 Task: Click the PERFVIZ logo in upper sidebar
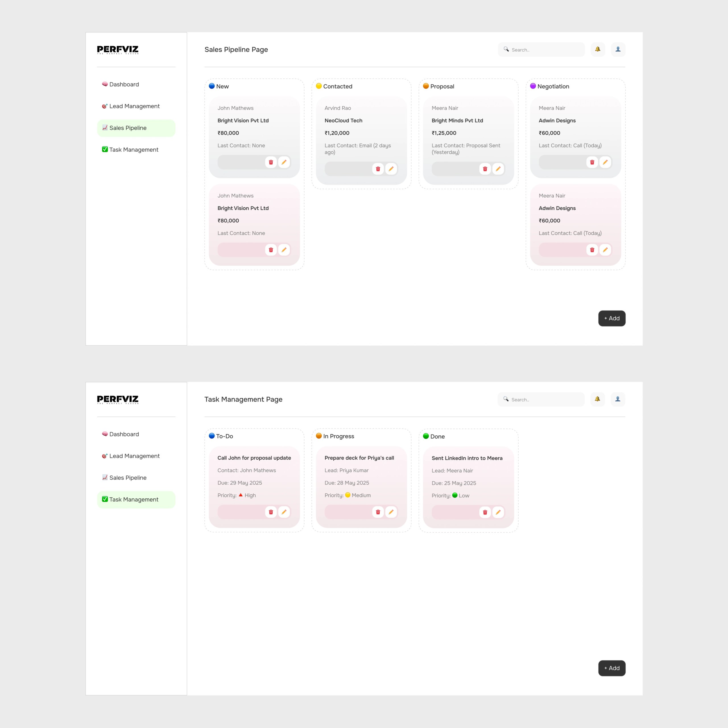pyautogui.click(x=117, y=50)
